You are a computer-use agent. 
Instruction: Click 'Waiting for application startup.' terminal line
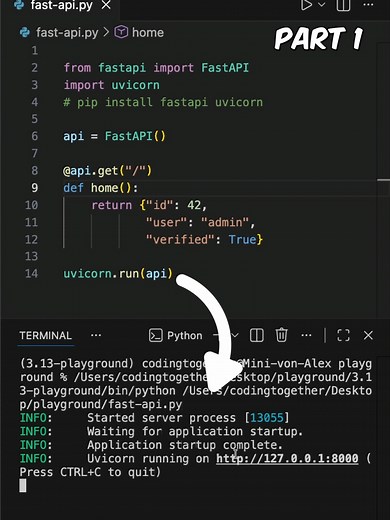point(195,431)
